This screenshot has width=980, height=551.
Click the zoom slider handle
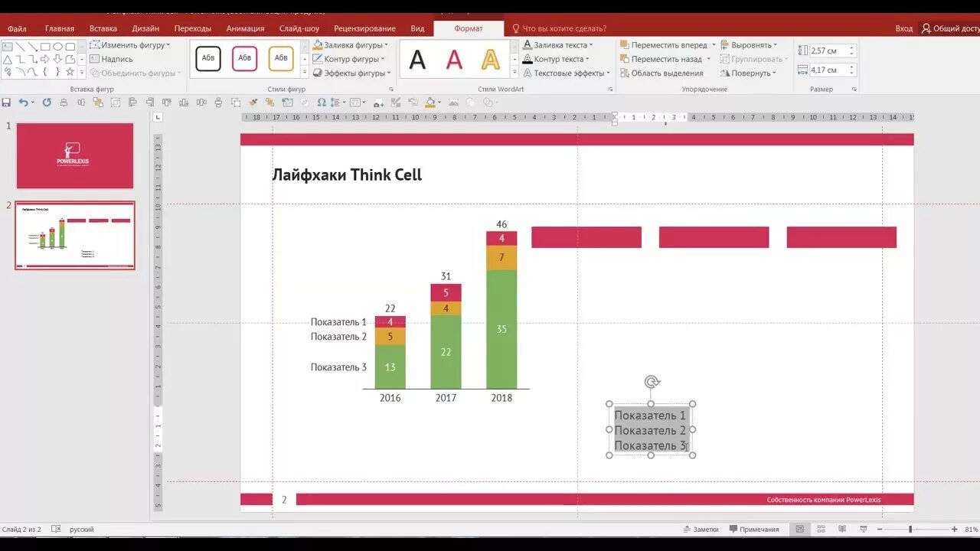910,529
